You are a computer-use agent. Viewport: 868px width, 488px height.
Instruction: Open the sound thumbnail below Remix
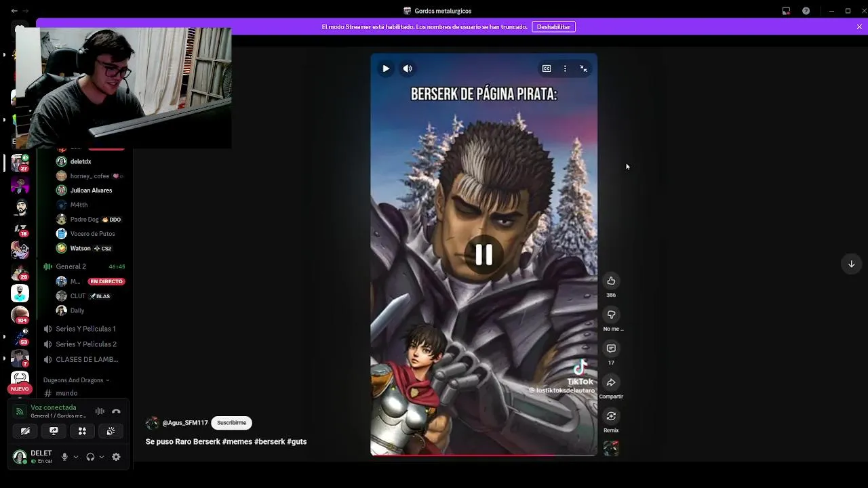(611, 449)
